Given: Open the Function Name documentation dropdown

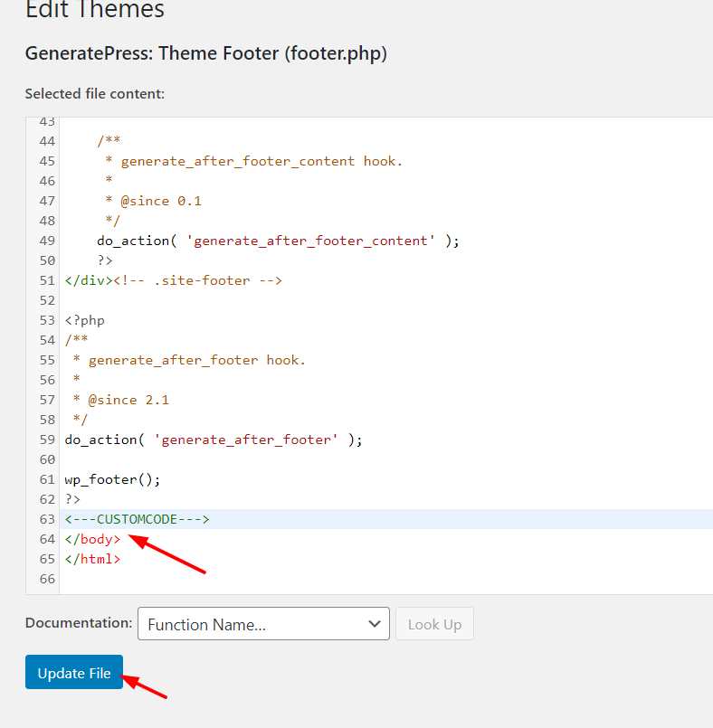Looking at the screenshot, I should click(x=263, y=623).
